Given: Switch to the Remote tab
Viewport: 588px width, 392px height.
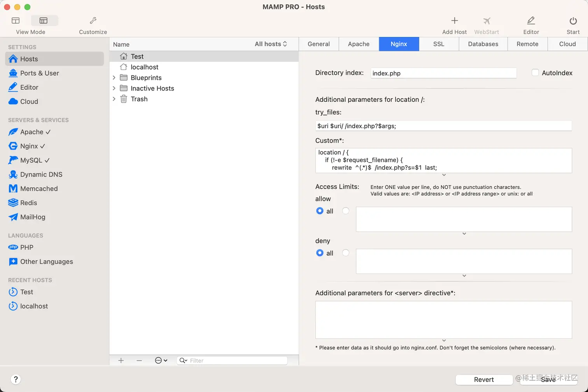Looking at the screenshot, I should point(527,44).
